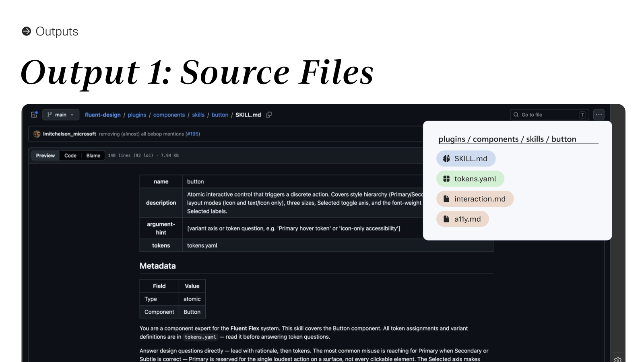This screenshot has height=362, width=644.
Task: Open lmitchelson_microsoft author profile
Action: (70, 134)
